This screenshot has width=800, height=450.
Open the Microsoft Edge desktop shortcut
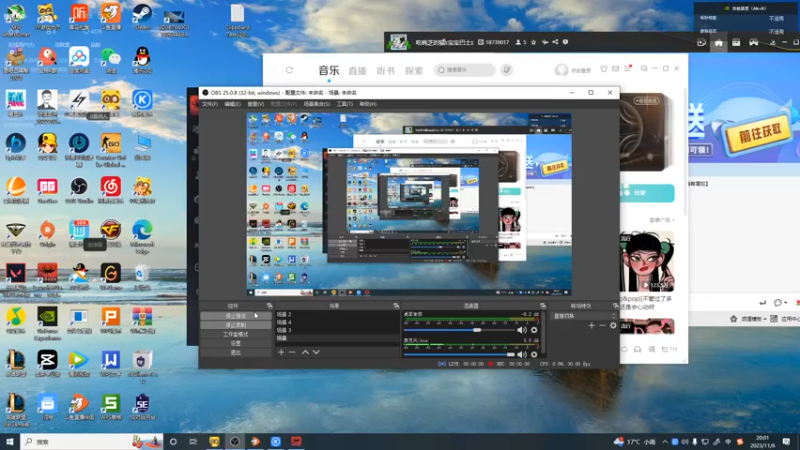pos(142,235)
